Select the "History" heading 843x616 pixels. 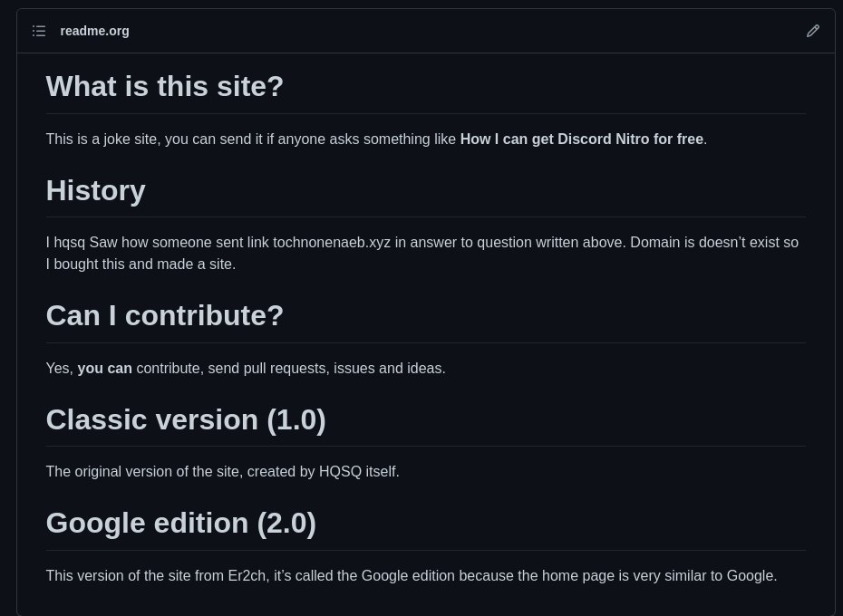point(96,190)
